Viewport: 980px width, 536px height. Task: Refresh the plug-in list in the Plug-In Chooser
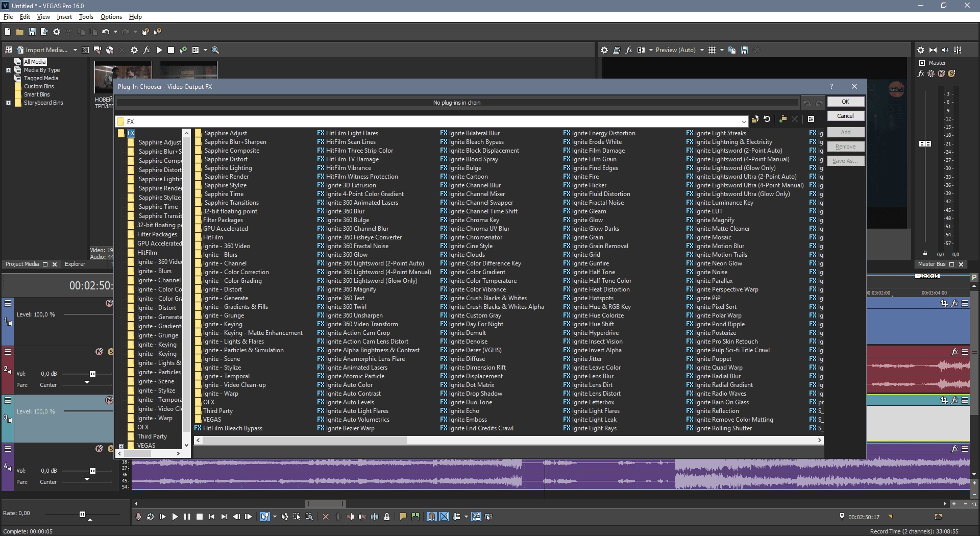767,119
